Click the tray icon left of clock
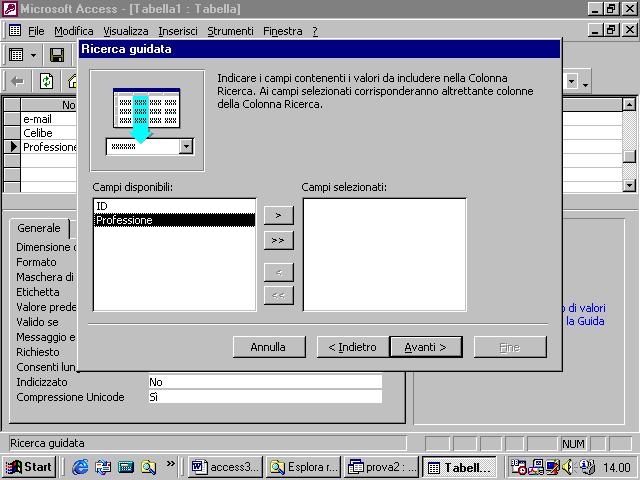Image resolution: width=640 pixels, height=480 pixels. [587, 467]
